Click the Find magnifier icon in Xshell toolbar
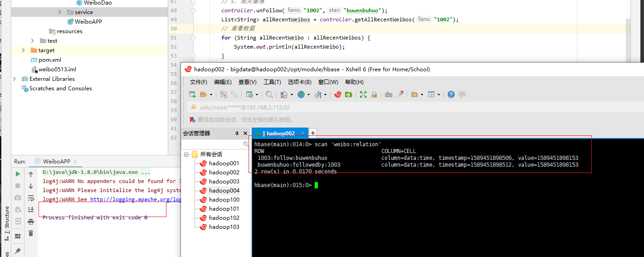This screenshot has width=644, height=257. (x=269, y=94)
